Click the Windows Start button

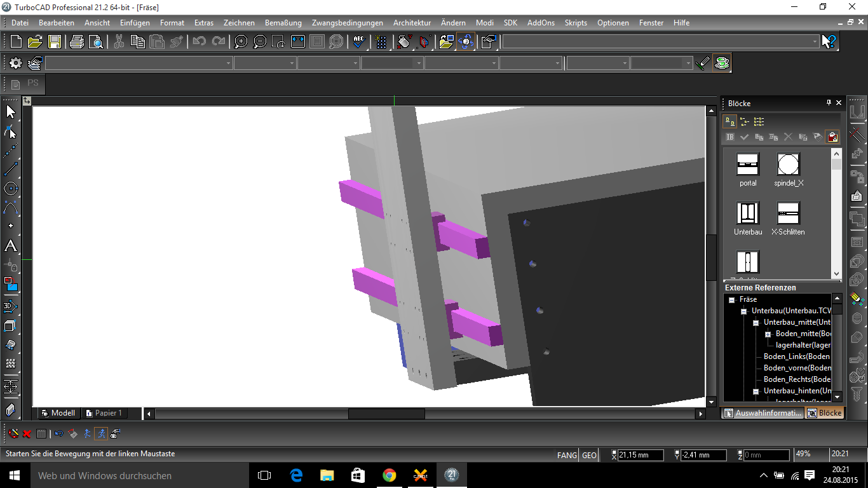pyautogui.click(x=15, y=475)
